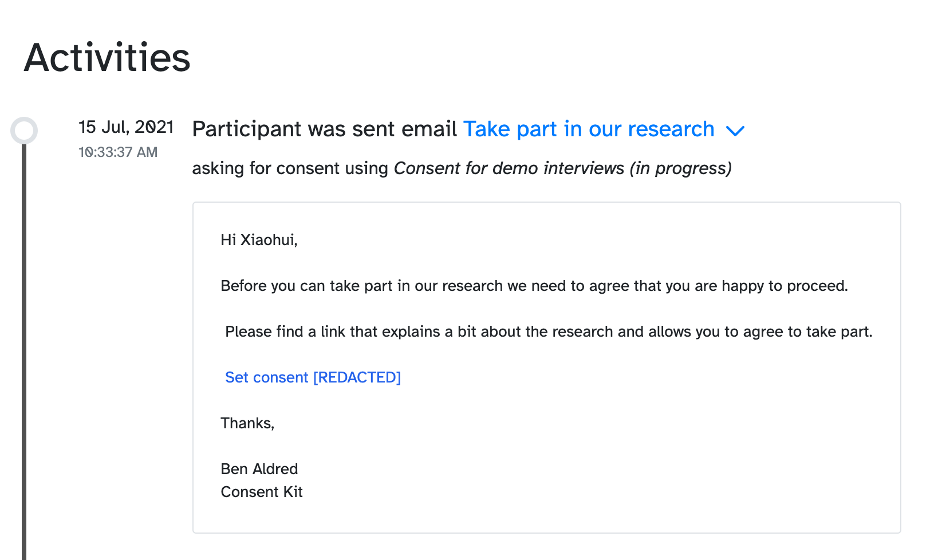Click the Activities heading
938x560 pixels.
(107, 58)
